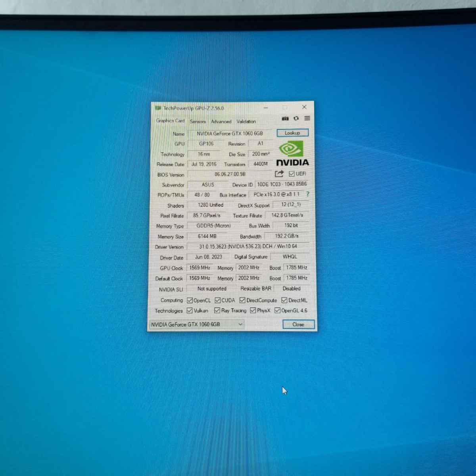Click the Revision field showing A1
The height and width of the screenshot is (476, 476).
pos(260,144)
